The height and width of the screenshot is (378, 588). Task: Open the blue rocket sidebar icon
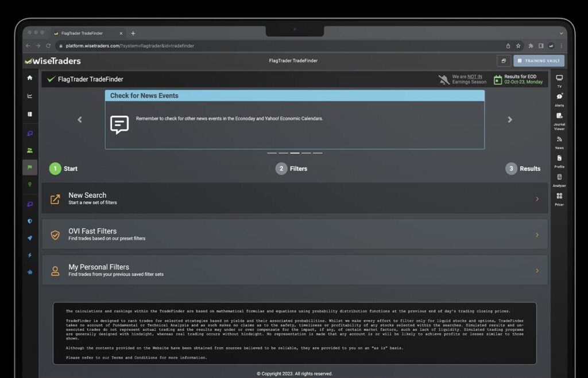[30, 238]
